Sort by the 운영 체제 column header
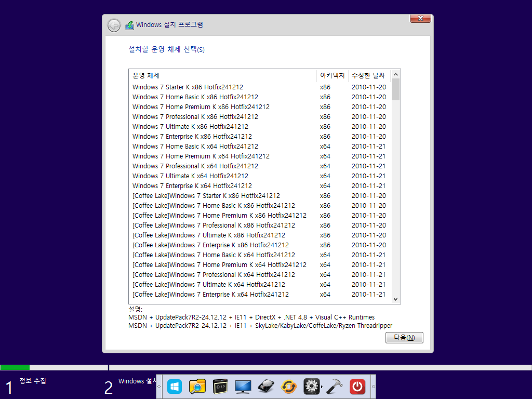Screen dimensions: 532x399 pyautogui.click(x=222, y=75)
